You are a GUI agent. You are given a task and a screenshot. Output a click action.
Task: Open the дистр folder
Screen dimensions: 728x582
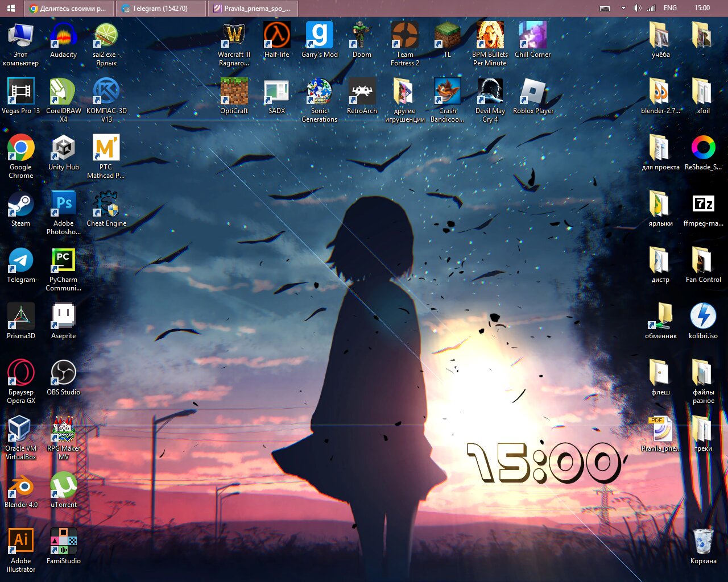660,265
